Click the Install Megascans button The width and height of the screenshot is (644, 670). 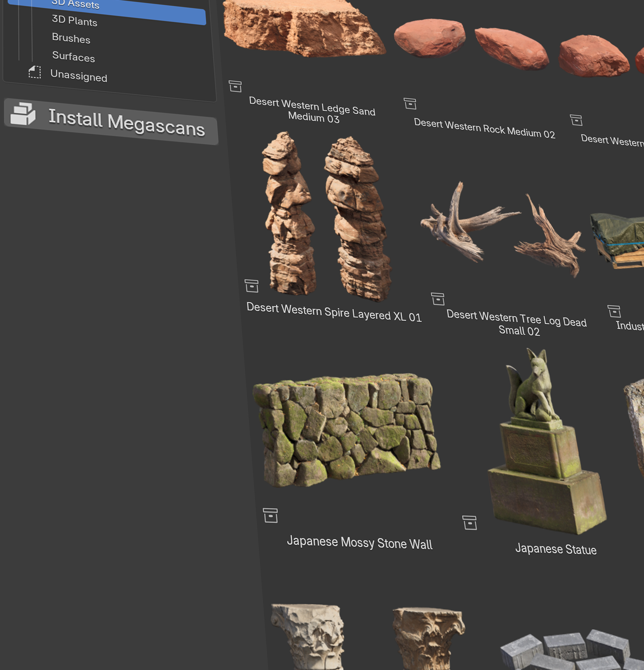coord(111,121)
